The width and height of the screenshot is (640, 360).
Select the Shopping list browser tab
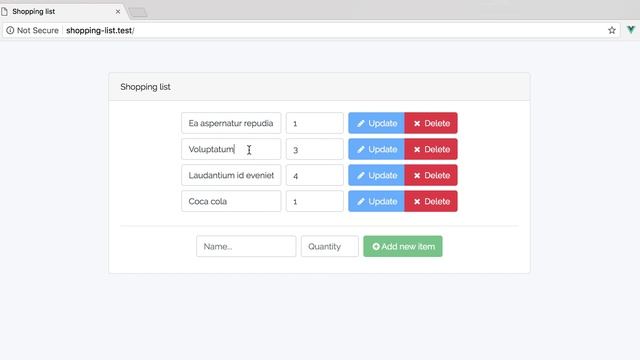click(63, 11)
